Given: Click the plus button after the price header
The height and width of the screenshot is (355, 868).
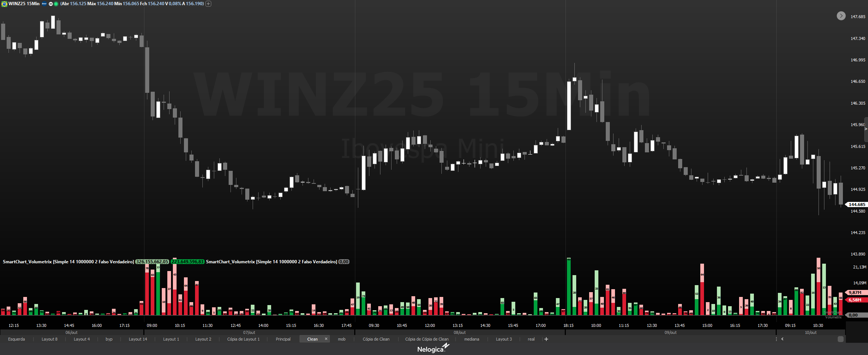Looking at the screenshot, I should click(208, 4).
